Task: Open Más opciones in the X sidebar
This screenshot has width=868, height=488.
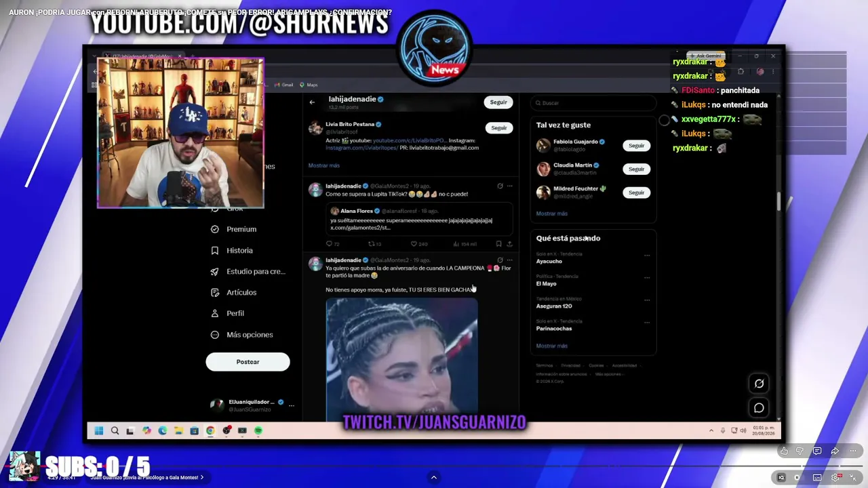Action: point(242,335)
